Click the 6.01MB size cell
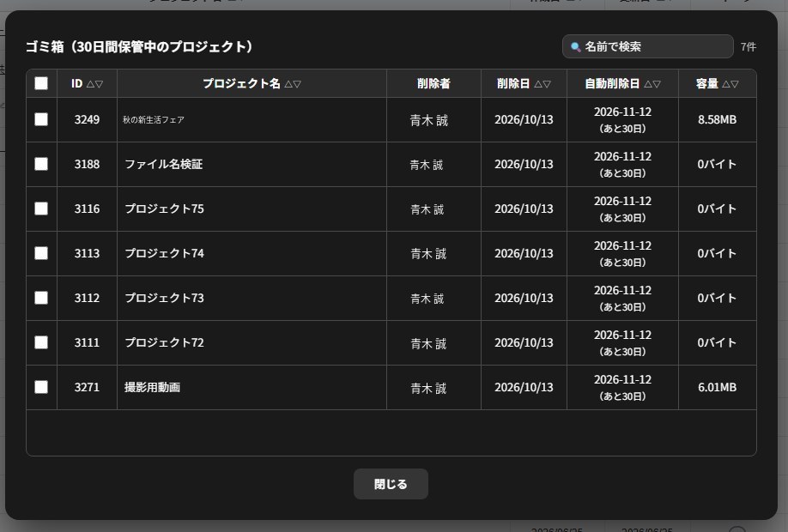The width and height of the screenshot is (788, 532). click(717, 387)
